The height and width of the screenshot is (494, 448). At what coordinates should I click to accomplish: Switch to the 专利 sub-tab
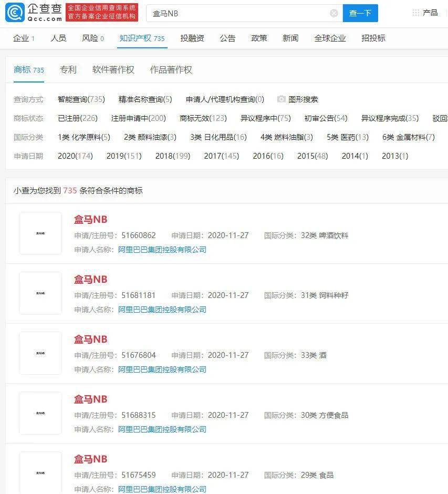[68, 69]
